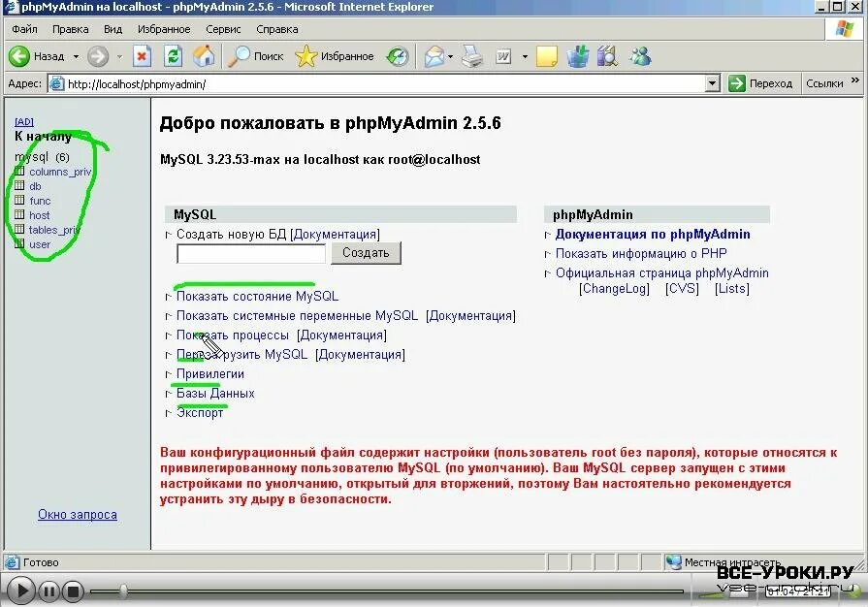Open the Файл menu
The height and width of the screenshot is (607, 868).
pyautogui.click(x=24, y=29)
